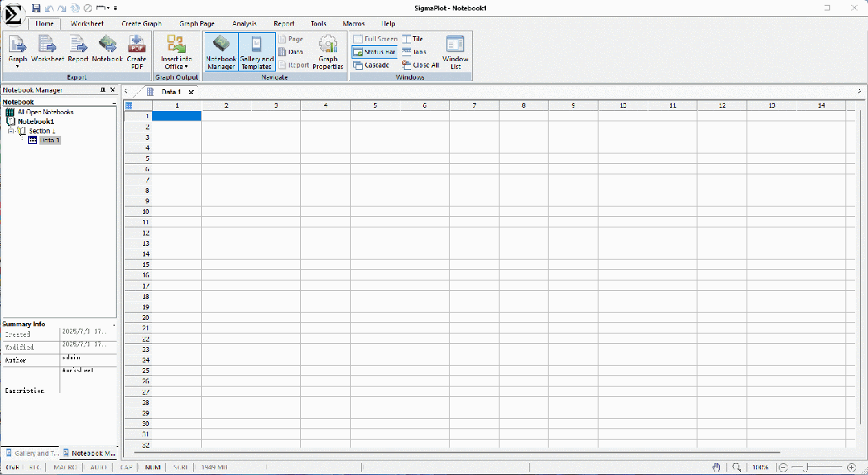Switch to the Worksheet ribbon tab
The image size is (868, 475).
click(87, 24)
